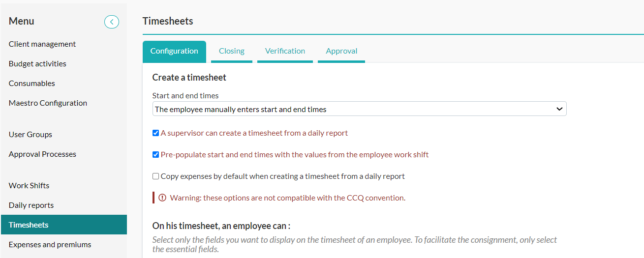Enable copy expenses by default checkbox
Image resolution: width=644 pixels, height=258 pixels.
pyautogui.click(x=155, y=176)
